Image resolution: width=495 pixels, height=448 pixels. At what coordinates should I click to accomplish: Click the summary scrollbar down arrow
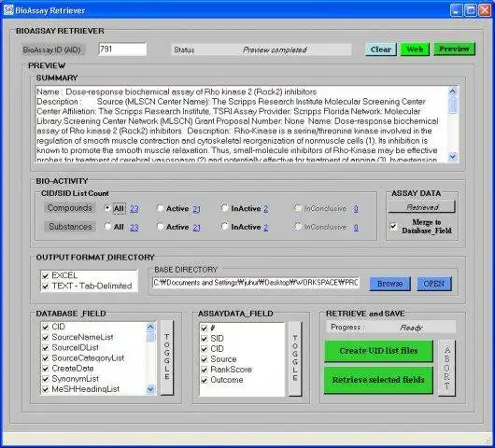click(x=452, y=157)
